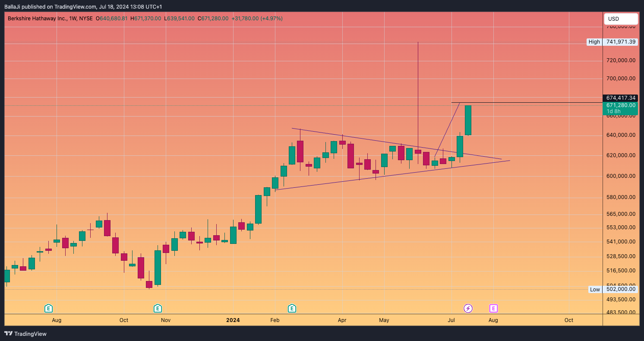The width and height of the screenshot is (644, 341).
Task: Click the May label on time axis
Action: (384, 320)
